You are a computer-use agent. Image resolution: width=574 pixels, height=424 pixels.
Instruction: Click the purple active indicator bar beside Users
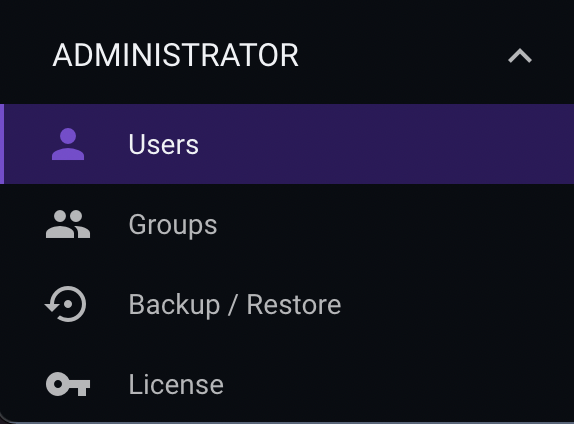click(x=2, y=144)
